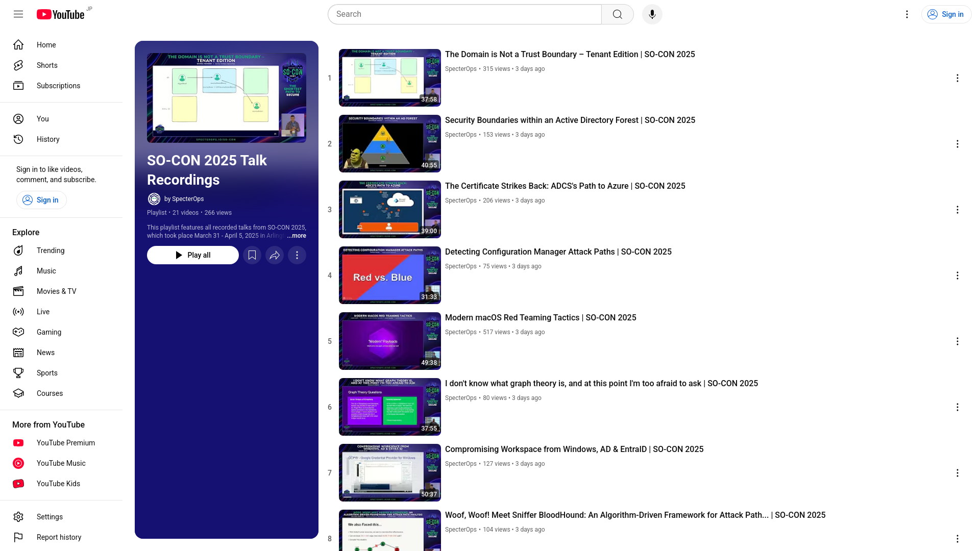
Task: Open Trending in Explore
Action: pyautogui.click(x=61, y=251)
